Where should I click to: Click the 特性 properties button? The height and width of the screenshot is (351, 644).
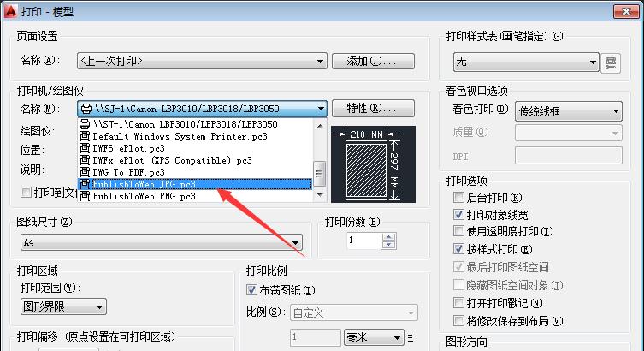(373, 109)
